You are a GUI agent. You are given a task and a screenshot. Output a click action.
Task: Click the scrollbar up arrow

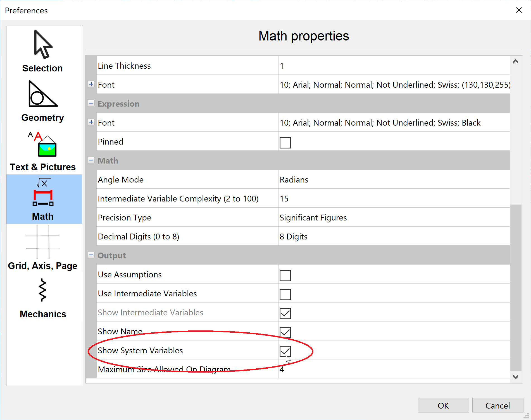click(516, 62)
